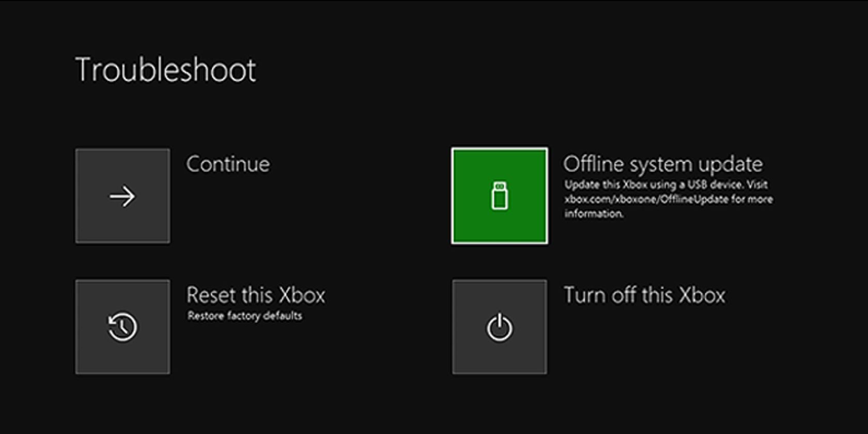The height and width of the screenshot is (434, 868).
Task: Click the "Reset this Xbox" label
Action: click(x=256, y=295)
